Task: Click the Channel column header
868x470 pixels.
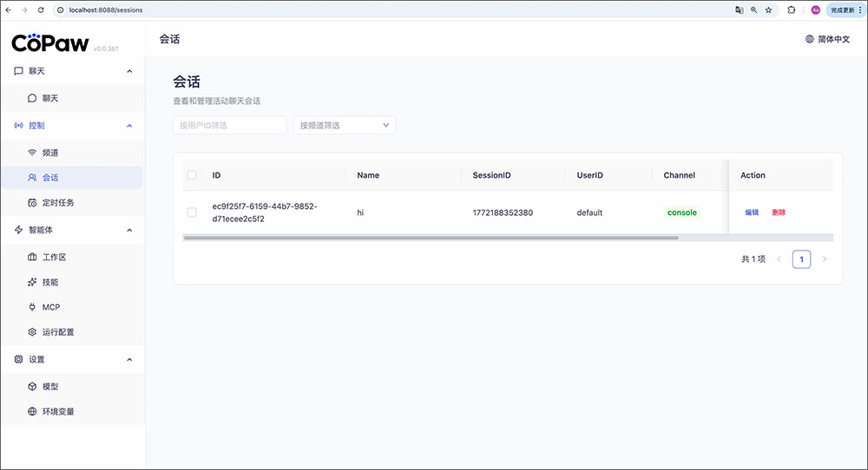Action: click(x=680, y=175)
